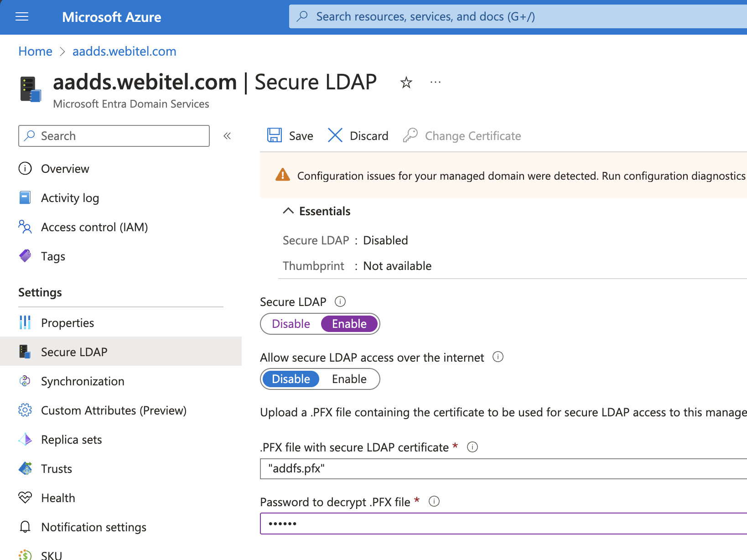Show info for LDAP internet access
747x560 pixels.
point(498,357)
